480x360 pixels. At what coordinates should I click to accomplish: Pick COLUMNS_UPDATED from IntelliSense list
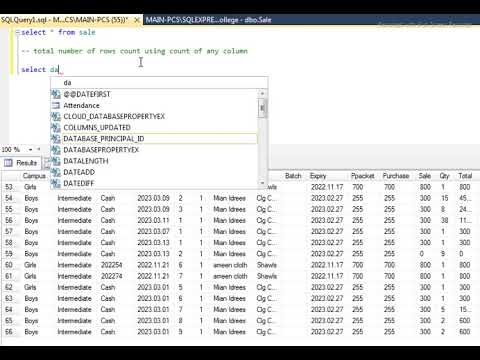coord(154,127)
